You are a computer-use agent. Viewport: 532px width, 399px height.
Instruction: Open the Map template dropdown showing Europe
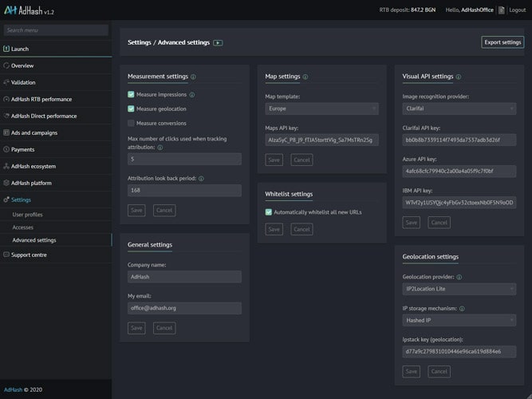coord(321,109)
